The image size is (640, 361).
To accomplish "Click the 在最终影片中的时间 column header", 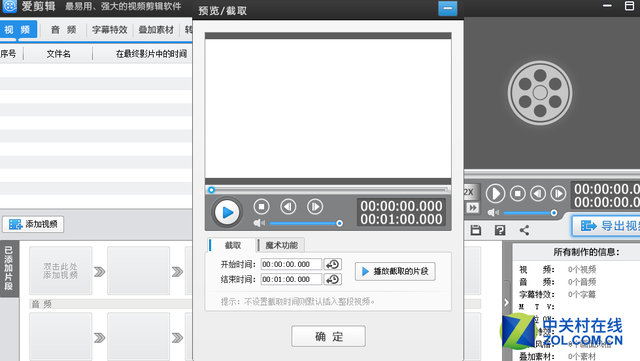I will tap(151, 53).
